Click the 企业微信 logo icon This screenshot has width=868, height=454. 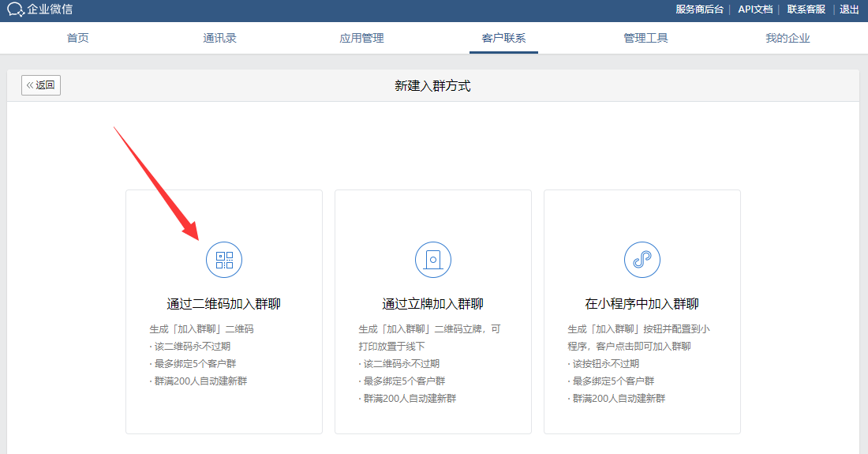[x=16, y=9]
